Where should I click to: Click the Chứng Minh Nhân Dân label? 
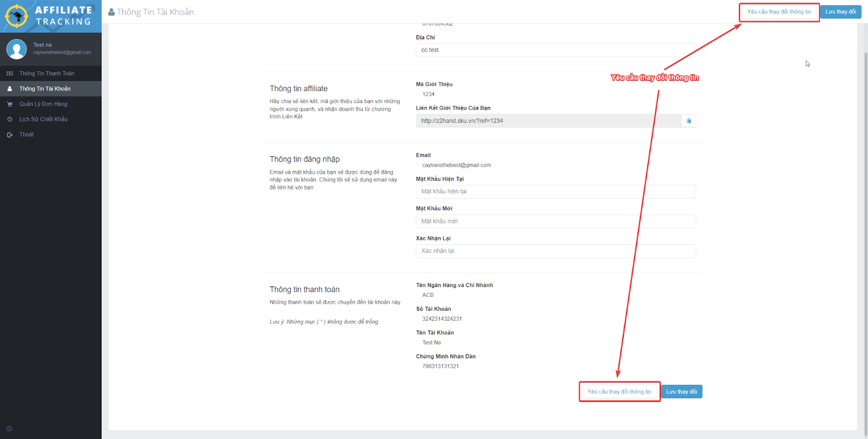[445, 357]
